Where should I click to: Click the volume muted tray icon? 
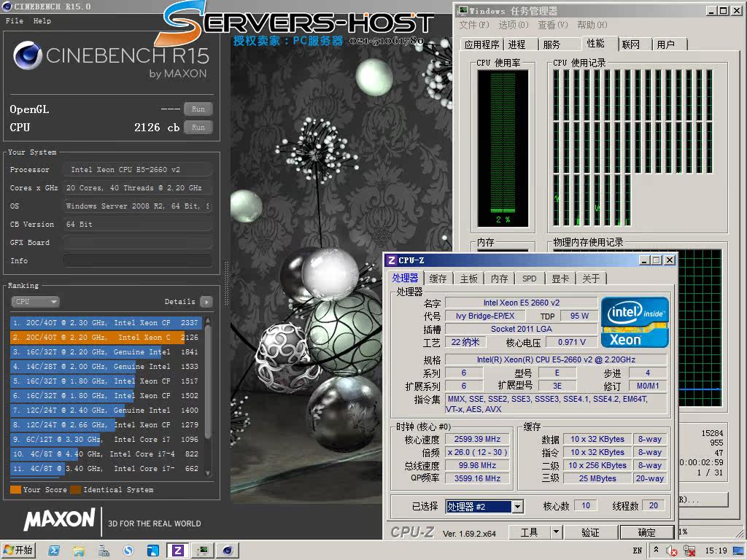(x=672, y=551)
